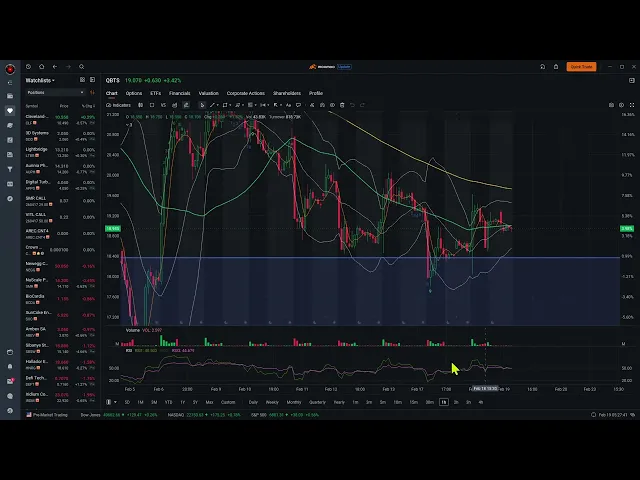Click the Update badge beside moomoo logo
Image resolution: width=640 pixels, height=480 pixels.
[x=344, y=67]
